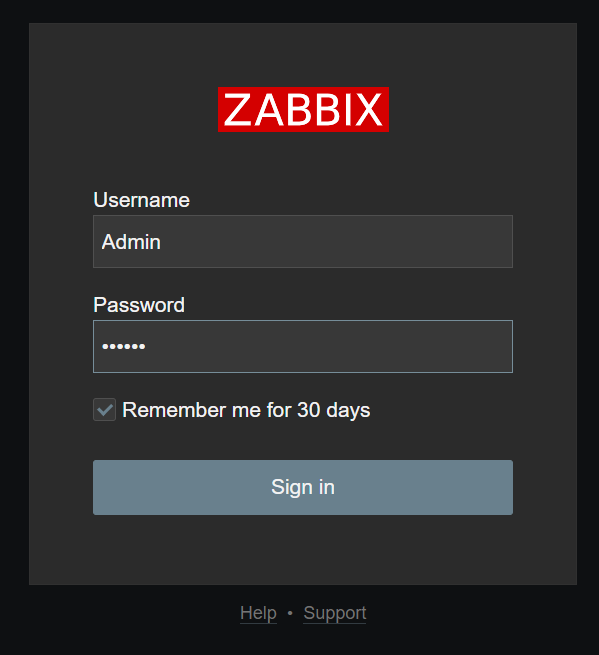This screenshot has width=599, height=655.
Task: Click the Password field label
Action: pyautogui.click(x=139, y=305)
